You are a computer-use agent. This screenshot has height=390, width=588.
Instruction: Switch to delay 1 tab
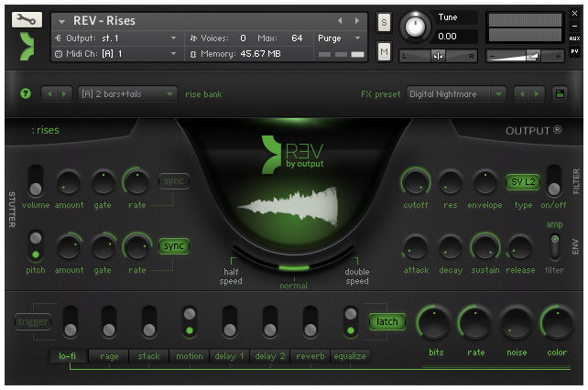pos(229,356)
